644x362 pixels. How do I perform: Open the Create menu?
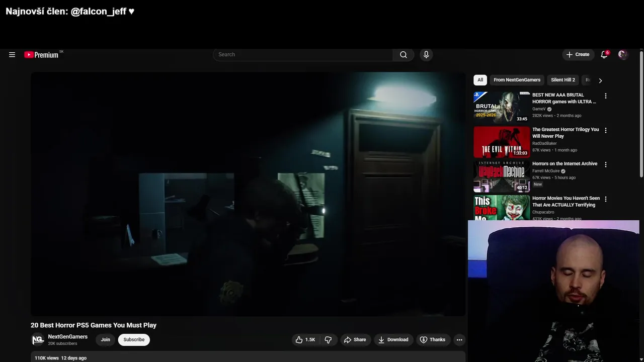click(578, 55)
